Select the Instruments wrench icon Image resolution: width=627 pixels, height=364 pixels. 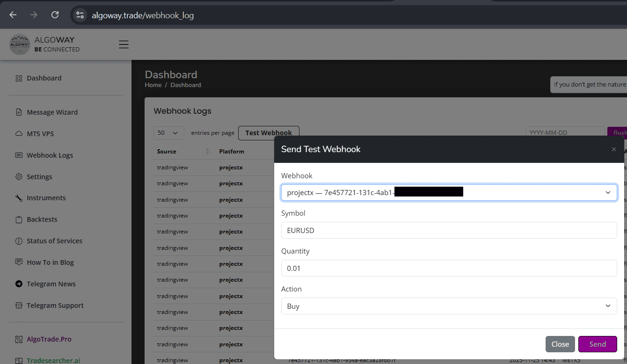[18, 197]
